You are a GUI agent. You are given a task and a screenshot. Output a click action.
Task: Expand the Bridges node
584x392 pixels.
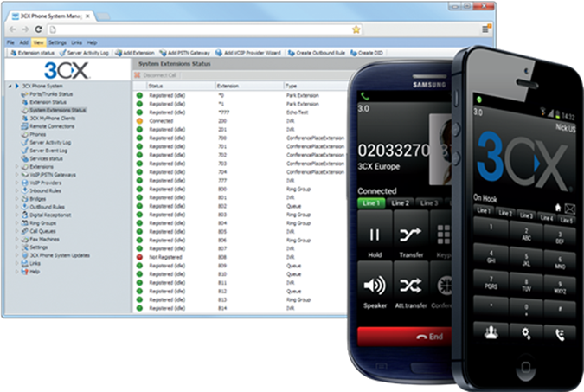click(16, 199)
